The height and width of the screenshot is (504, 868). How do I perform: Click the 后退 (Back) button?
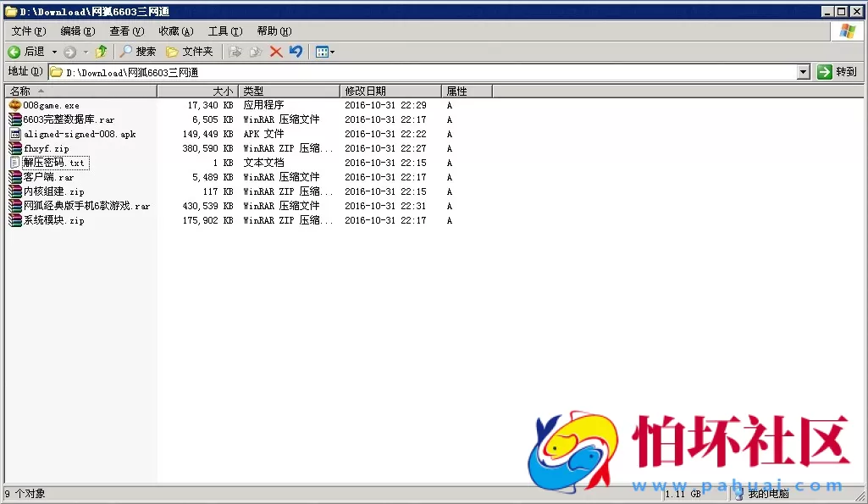click(25, 51)
